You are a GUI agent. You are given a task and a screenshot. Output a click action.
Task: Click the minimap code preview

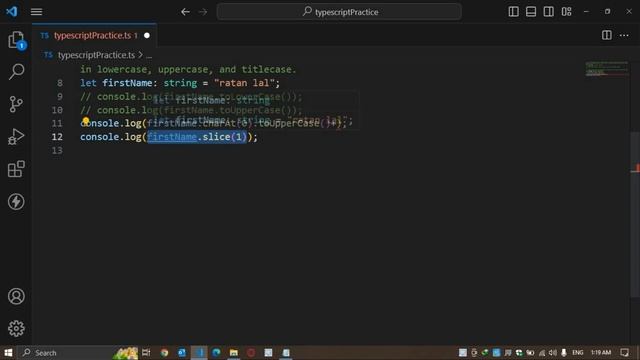click(x=607, y=69)
